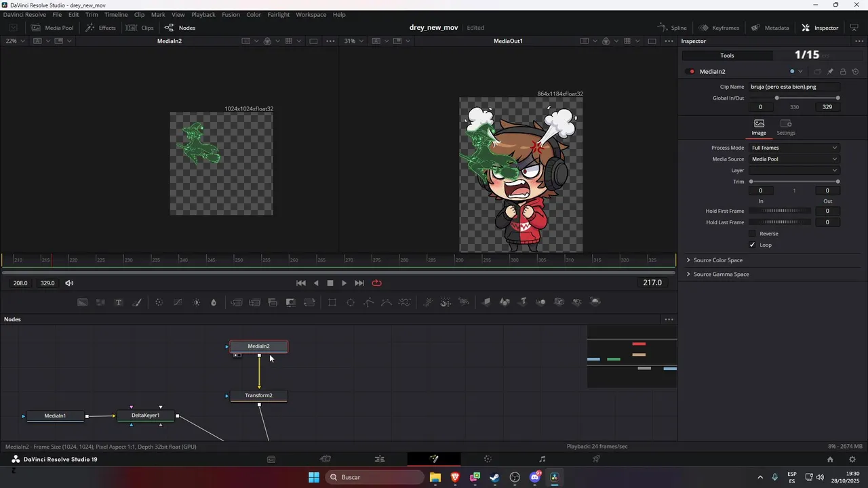The width and height of the screenshot is (868, 488).
Task: Uncheck the Loop checkbox
Action: point(752,245)
